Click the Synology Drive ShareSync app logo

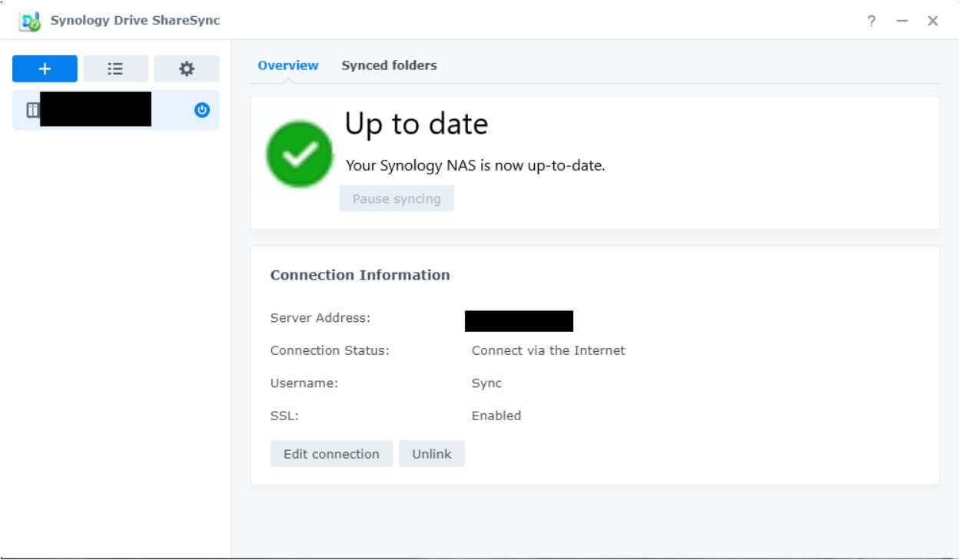coord(29,20)
